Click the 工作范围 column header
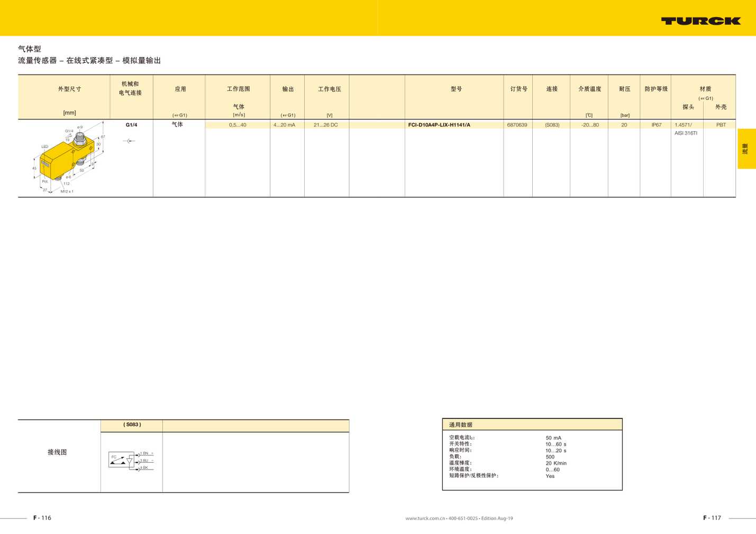 [x=239, y=89]
